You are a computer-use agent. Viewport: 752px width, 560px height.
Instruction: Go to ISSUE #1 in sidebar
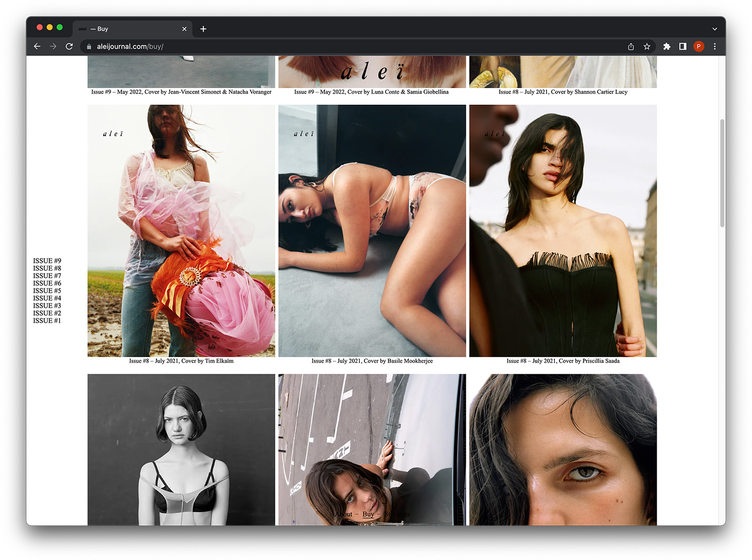[47, 321]
